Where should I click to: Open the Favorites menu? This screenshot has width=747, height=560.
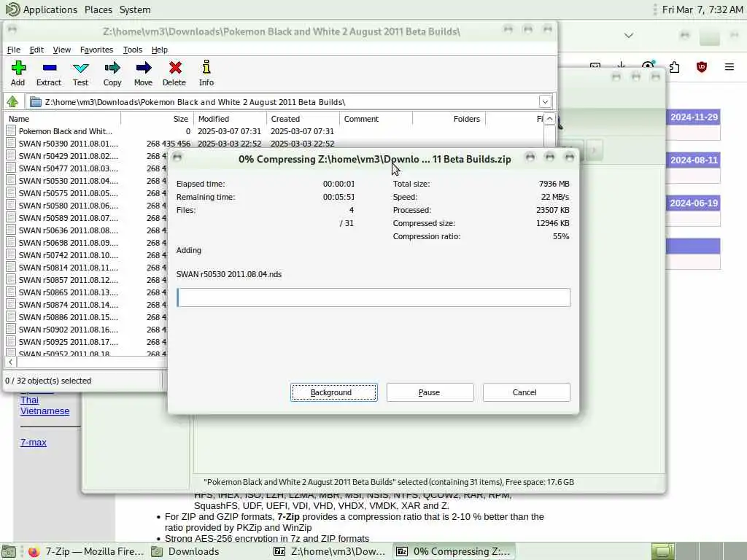[x=96, y=50]
